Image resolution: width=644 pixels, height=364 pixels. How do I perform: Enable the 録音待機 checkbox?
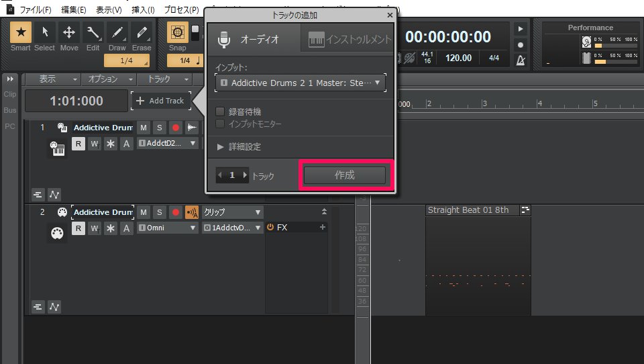219,111
